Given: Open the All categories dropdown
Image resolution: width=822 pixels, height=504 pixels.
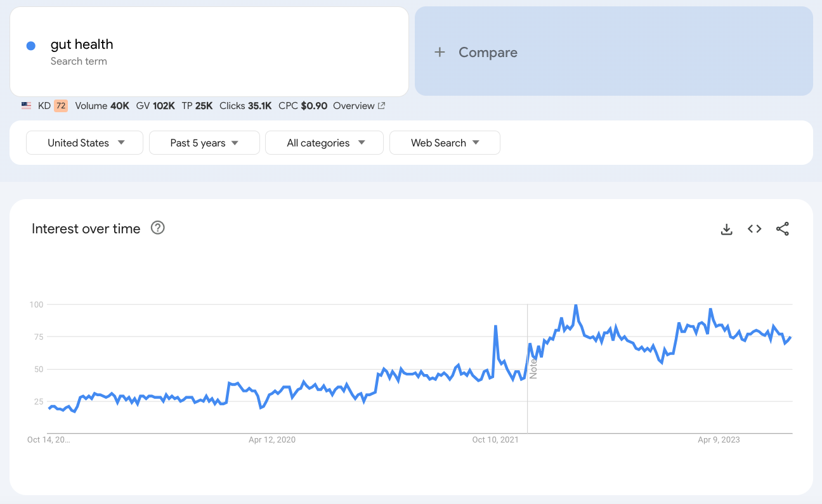Looking at the screenshot, I should (324, 142).
